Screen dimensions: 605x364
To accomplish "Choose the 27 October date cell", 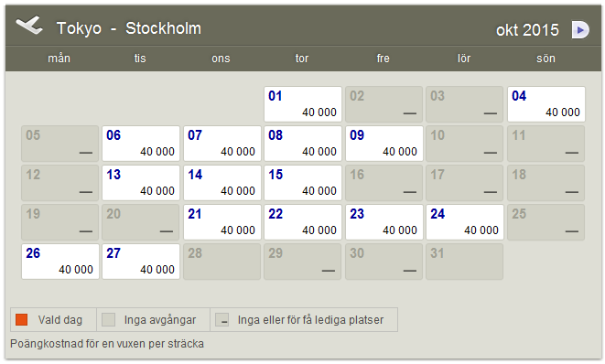I will click(141, 262).
